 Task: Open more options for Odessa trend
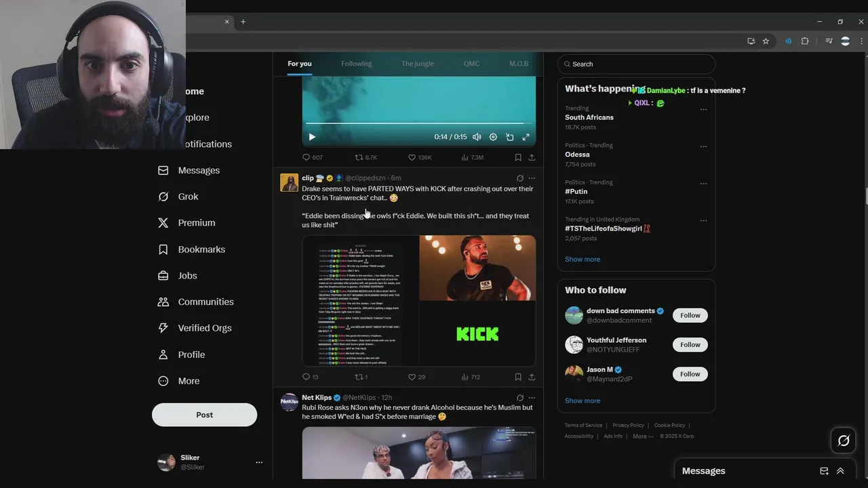coord(703,146)
